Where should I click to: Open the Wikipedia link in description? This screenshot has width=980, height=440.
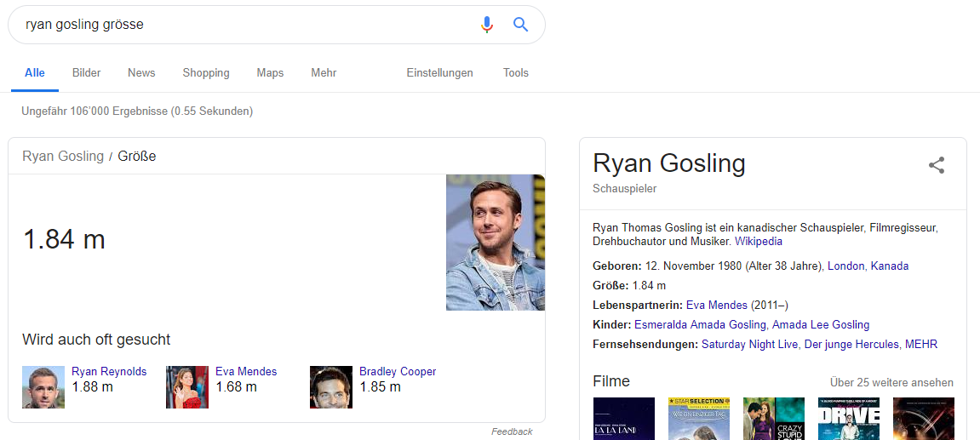click(759, 241)
